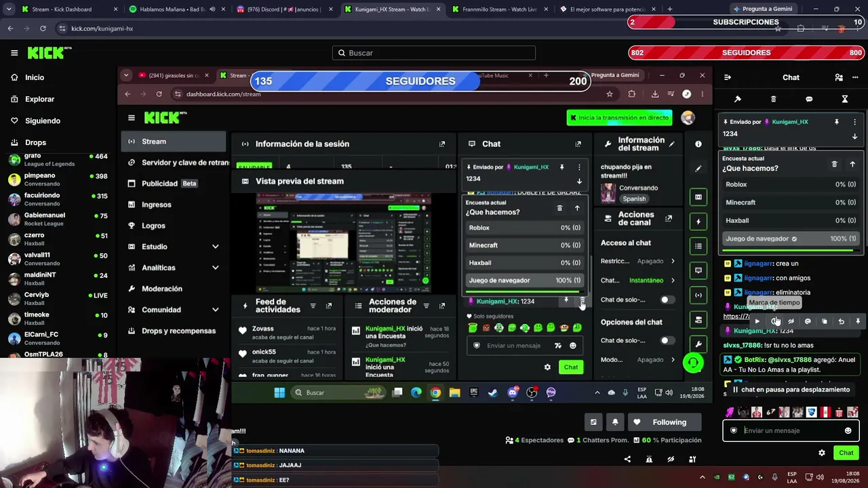Click the green headset support button in streamed dashboard

click(692, 363)
